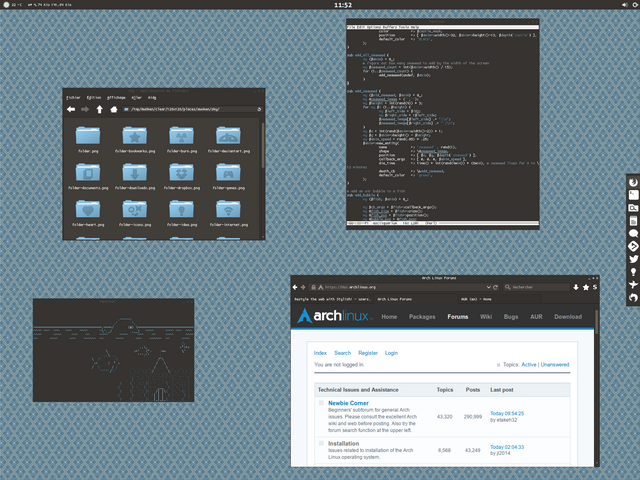This screenshot has height=480, width=640.
Task: Switch to the Restyle the web with Stylish tab
Action: [332, 299]
